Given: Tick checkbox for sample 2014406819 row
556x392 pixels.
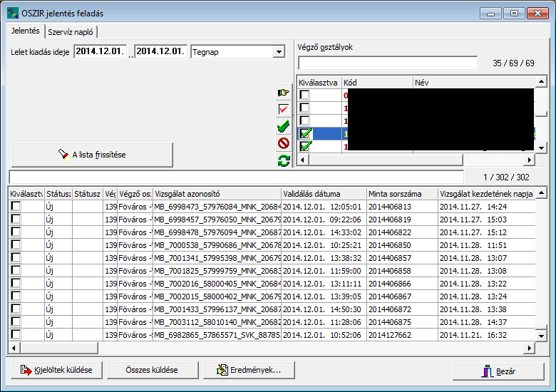Looking at the screenshot, I should [16, 219].
